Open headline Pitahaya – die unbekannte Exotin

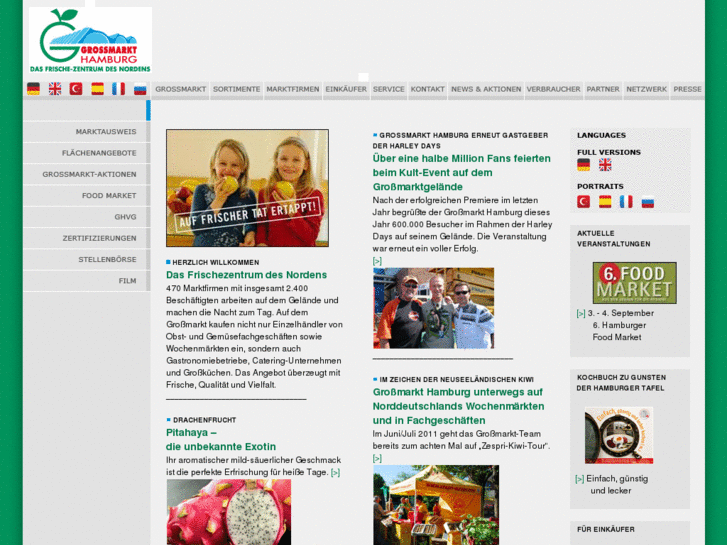click(x=221, y=440)
